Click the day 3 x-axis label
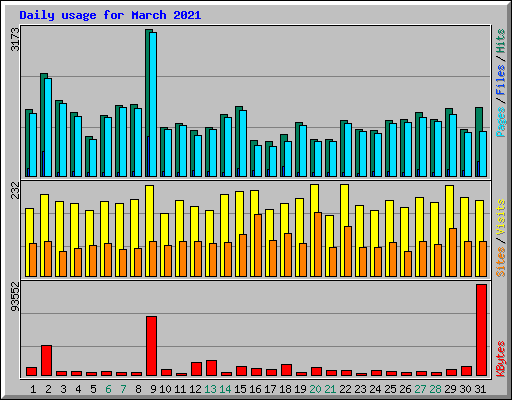The height and width of the screenshot is (400, 512). (x=63, y=389)
